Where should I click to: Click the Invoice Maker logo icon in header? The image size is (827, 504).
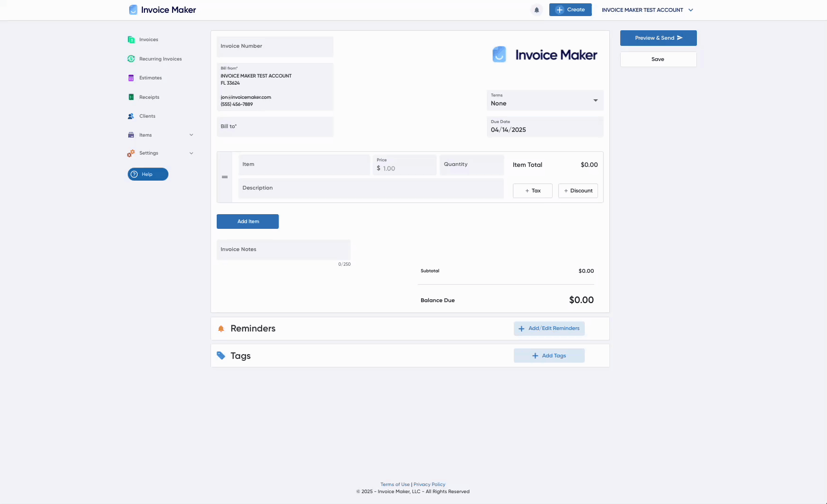click(x=133, y=10)
